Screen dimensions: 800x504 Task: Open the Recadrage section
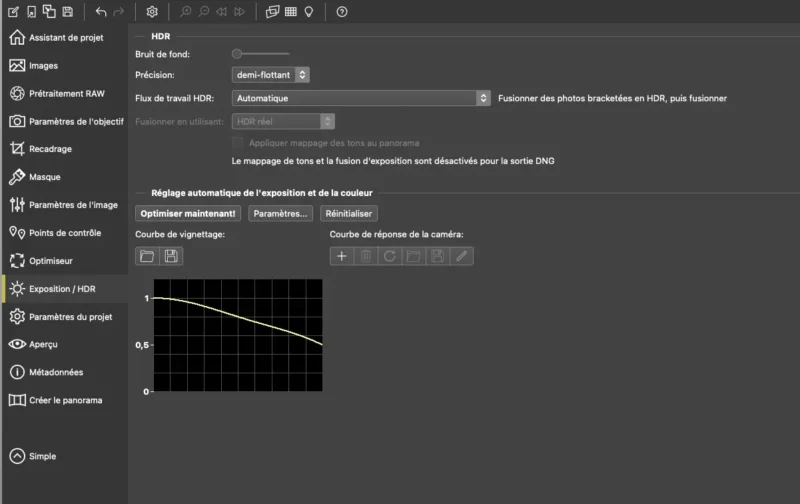[x=65, y=149]
